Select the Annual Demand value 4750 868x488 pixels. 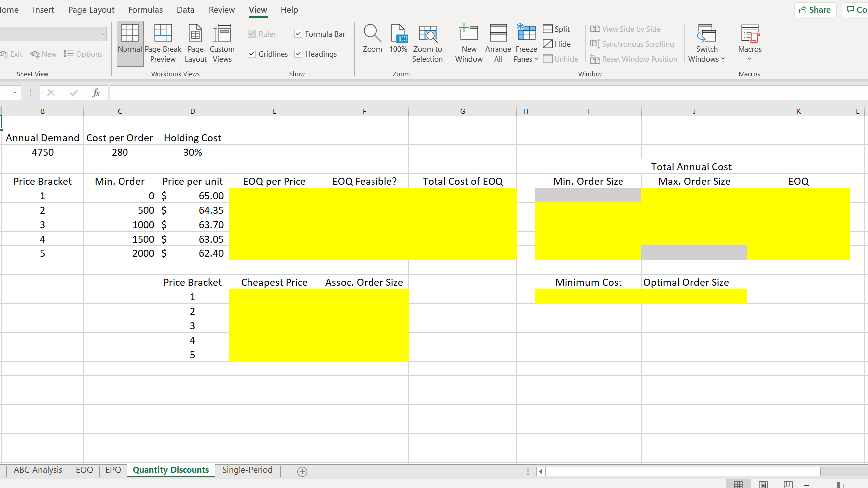tap(43, 152)
